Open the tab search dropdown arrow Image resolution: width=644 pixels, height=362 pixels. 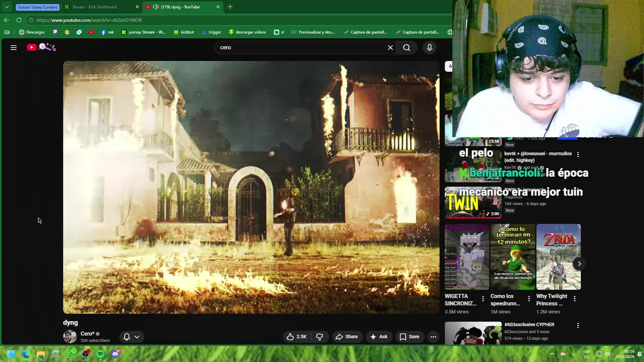coord(7,7)
